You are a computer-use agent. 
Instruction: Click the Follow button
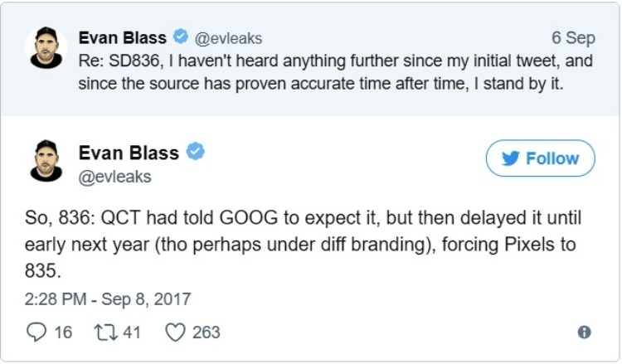[x=540, y=158]
